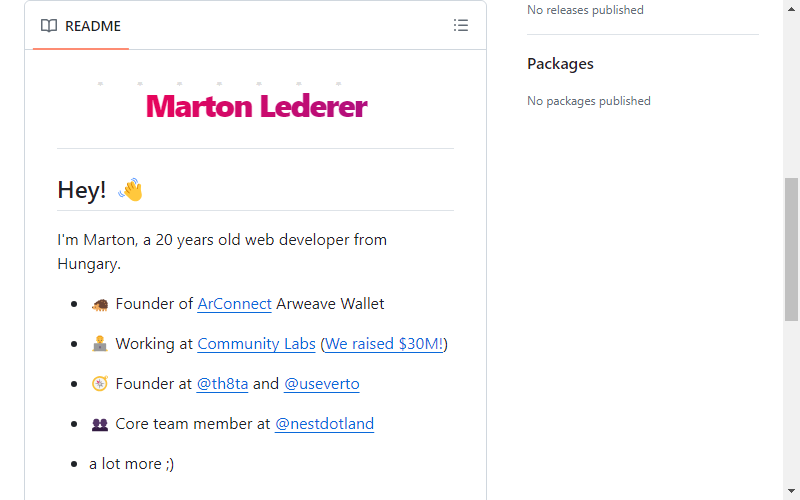Select the README tab
Screen dimensions: 800x500
pyautogui.click(x=81, y=26)
